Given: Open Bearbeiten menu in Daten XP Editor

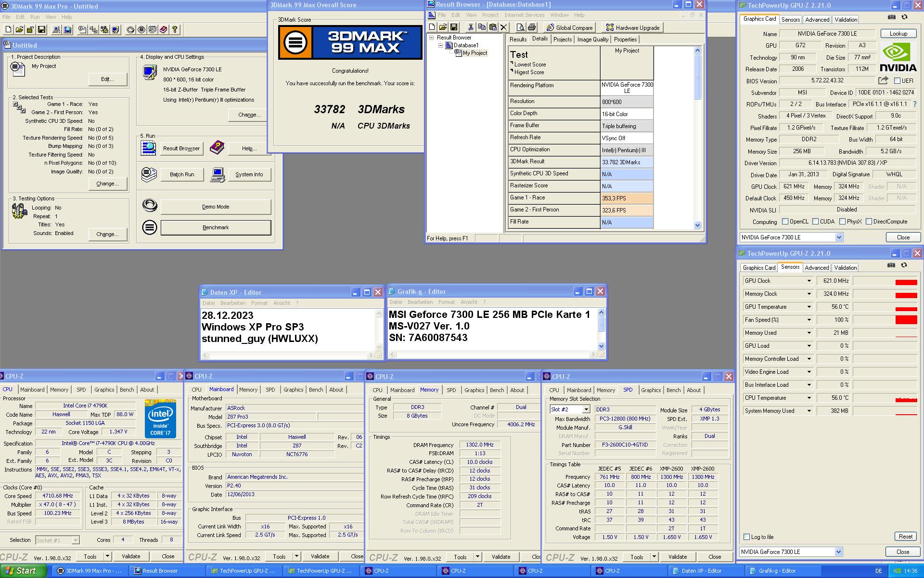Looking at the screenshot, I should click(x=233, y=303).
